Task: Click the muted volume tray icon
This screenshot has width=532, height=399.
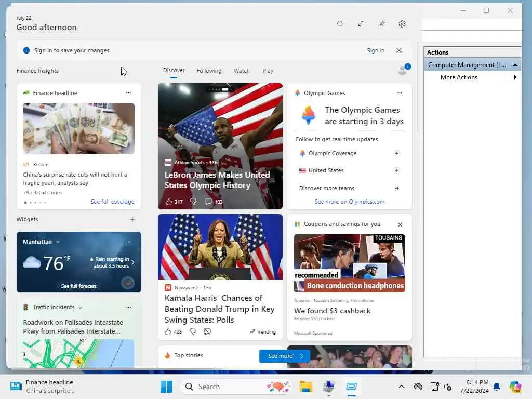Action: click(447, 387)
